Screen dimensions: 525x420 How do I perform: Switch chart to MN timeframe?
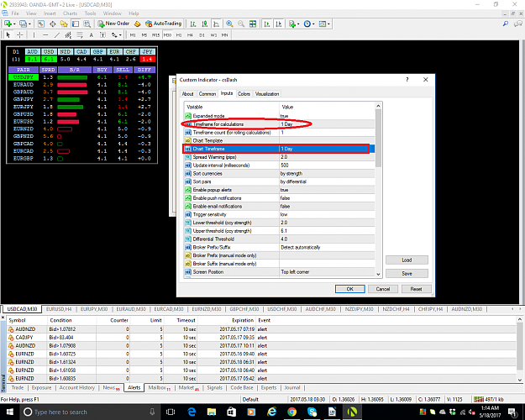[224, 34]
